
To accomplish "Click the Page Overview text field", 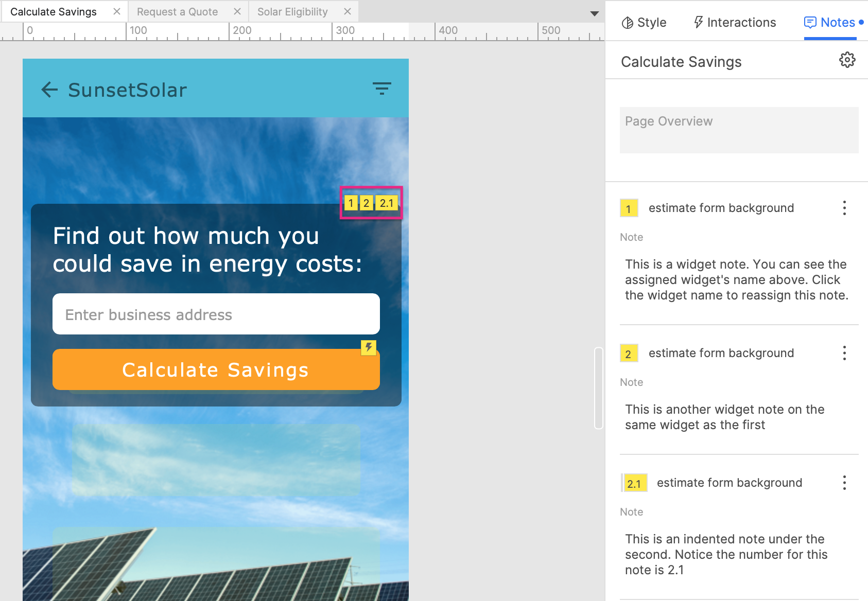I will 739,130.
